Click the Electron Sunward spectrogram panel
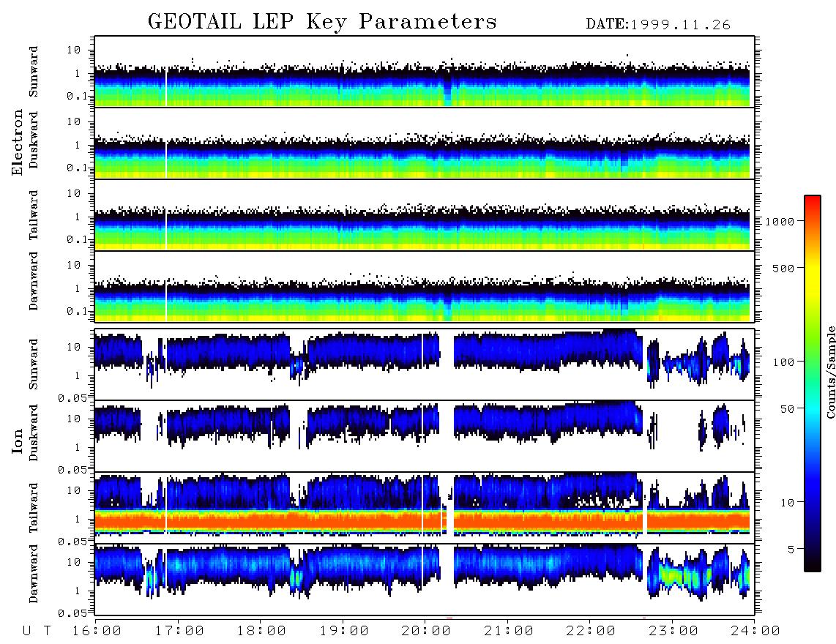This screenshot has width=836, height=644. tap(425, 72)
